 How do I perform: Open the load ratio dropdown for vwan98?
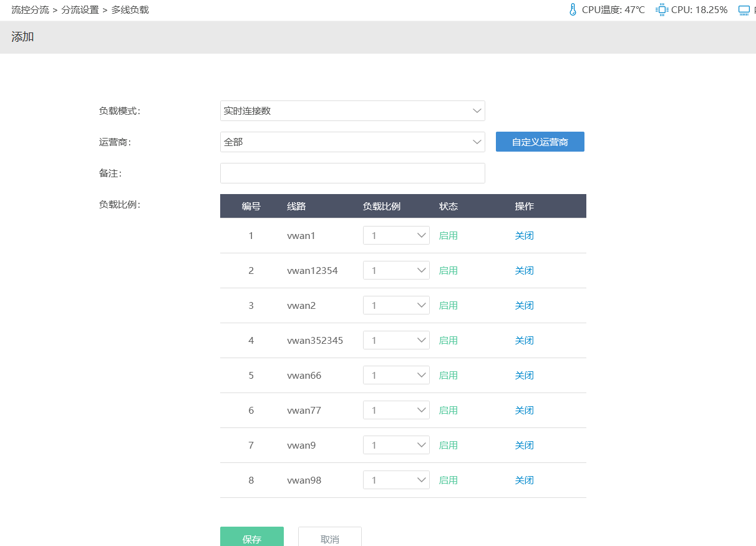pos(396,480)
